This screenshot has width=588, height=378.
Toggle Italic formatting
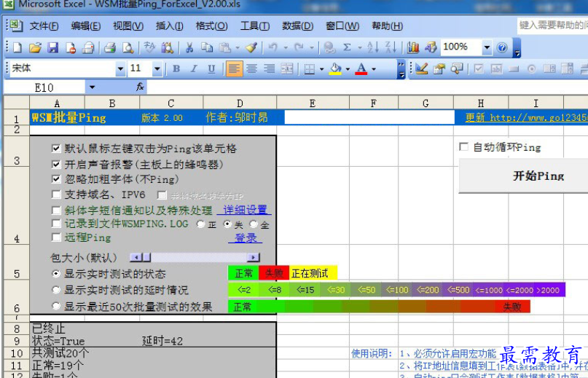(194, 68)
